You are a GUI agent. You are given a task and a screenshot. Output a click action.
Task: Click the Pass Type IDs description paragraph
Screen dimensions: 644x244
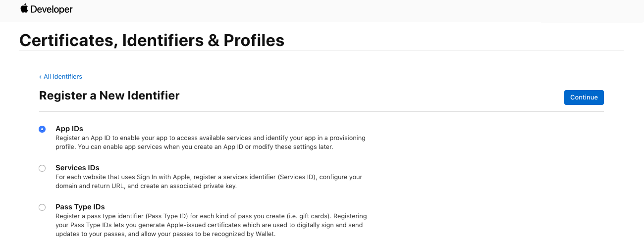coord(211,225)
